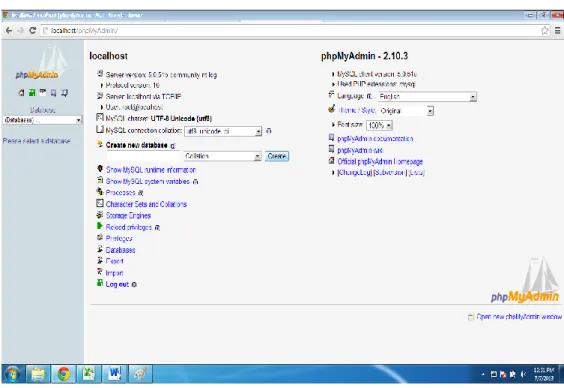
Task: Click documentation icon after Reload privileges
Action: 157,228
